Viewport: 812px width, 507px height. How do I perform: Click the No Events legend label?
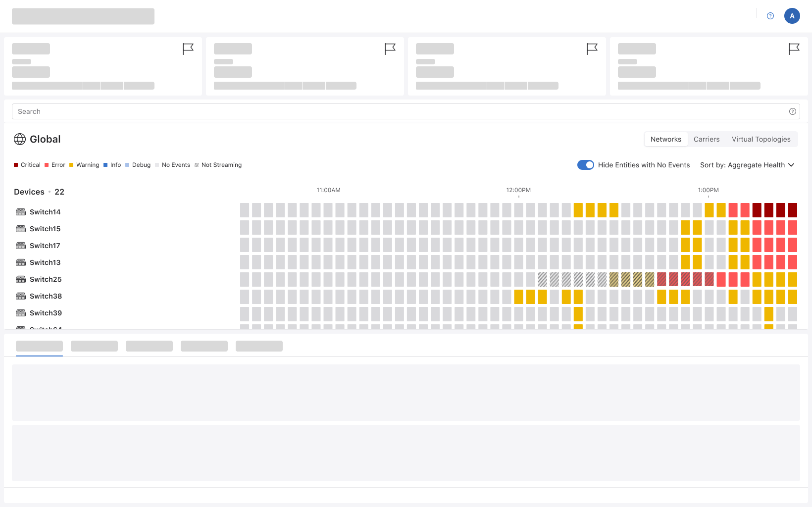pos(176,165)
